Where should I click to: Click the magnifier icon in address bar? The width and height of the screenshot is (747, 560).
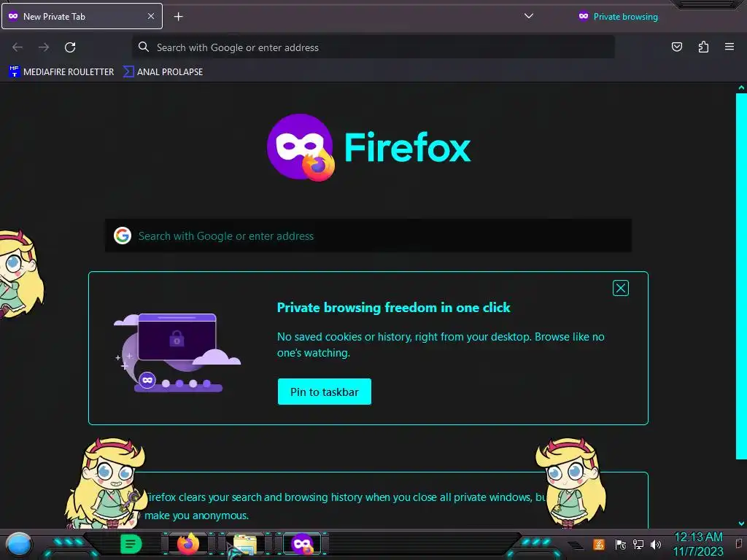click(144, 47)
